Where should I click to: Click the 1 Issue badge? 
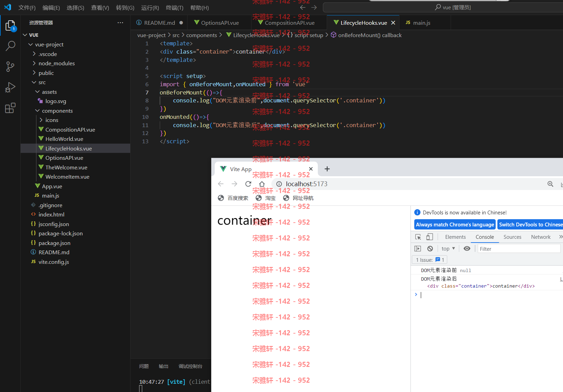(430, 260)
